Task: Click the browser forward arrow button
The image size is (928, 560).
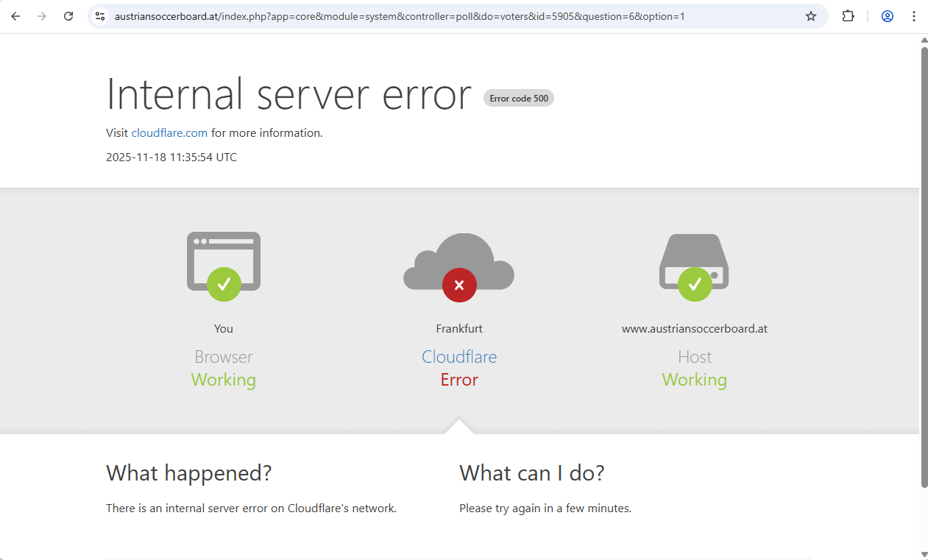Action: click(x=42, y=16)
